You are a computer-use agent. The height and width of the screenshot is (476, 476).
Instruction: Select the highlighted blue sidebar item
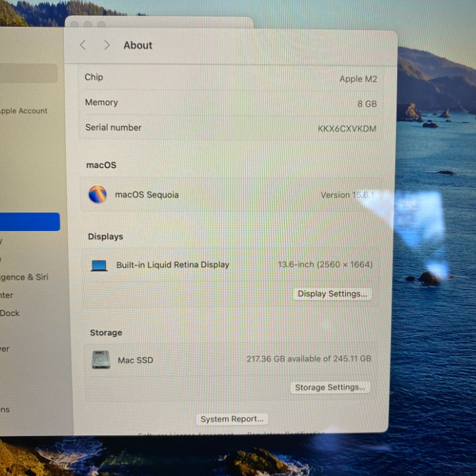(30, 222)
